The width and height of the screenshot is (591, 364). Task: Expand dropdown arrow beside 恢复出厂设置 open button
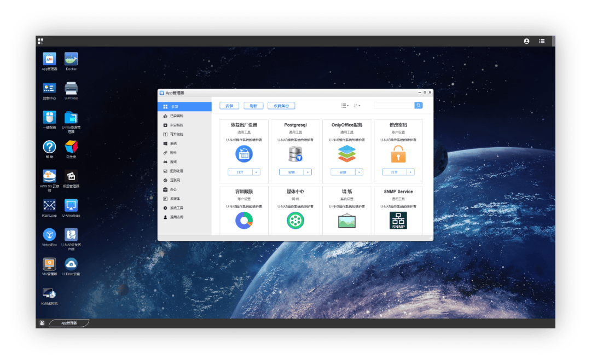[256, 172]
